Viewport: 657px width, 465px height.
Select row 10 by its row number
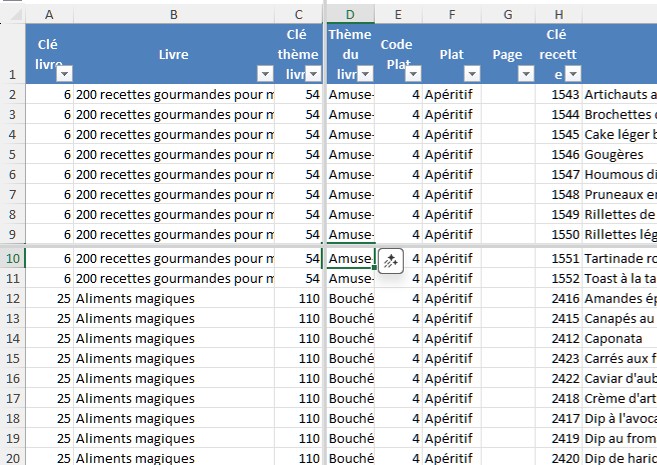12,258
